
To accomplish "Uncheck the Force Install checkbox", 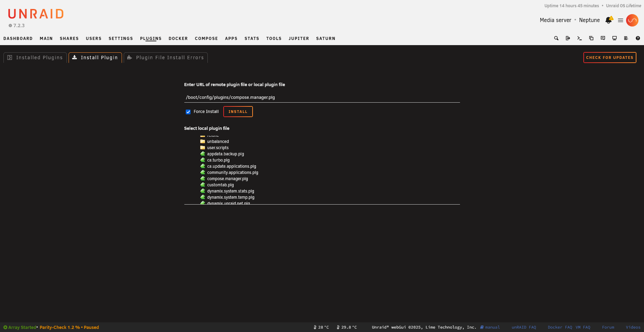I will coord(188,112).
